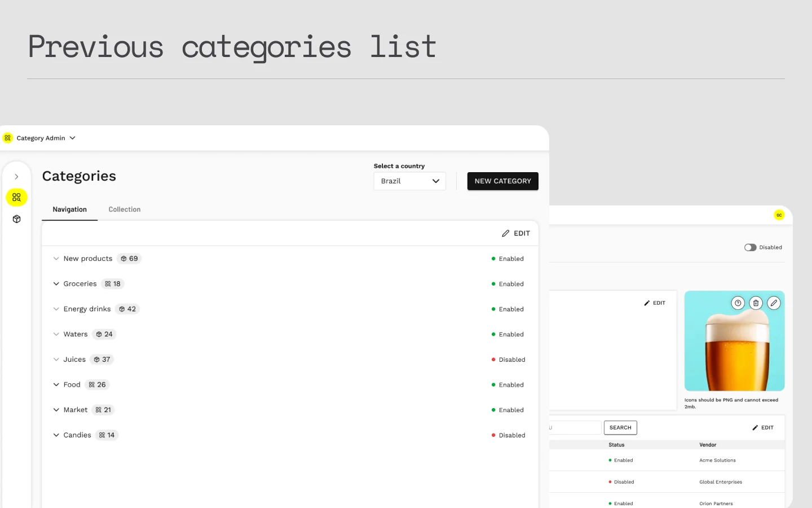
Task: Click the Market subcategory badge 21
Action: 103,410
